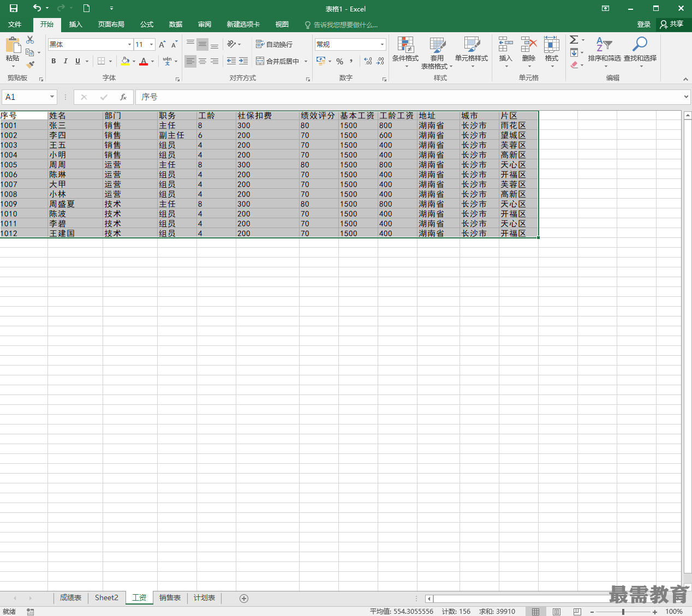
Task: Open the 文件 (File) menu tab
Action: [x=15, y=25]
